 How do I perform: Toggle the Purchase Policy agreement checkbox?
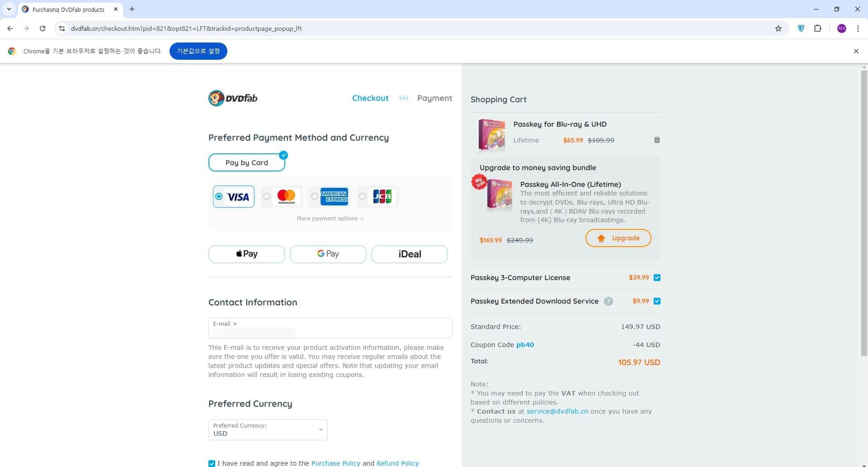212,463
